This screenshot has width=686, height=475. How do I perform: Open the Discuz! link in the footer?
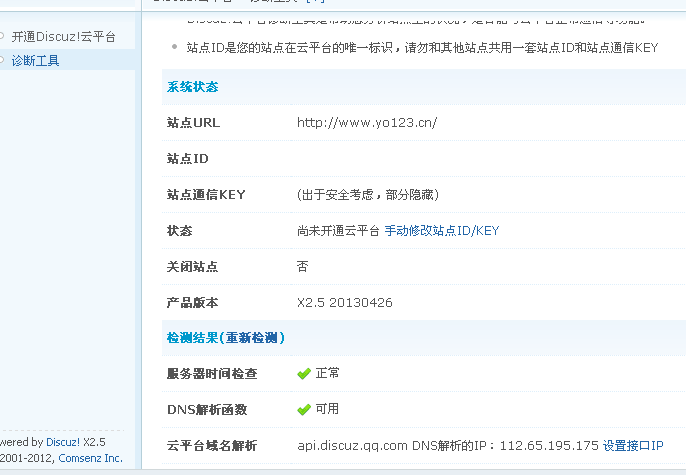point(63,442)
